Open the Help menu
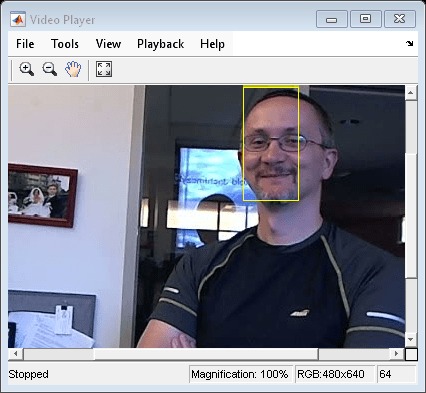The image size is (426, 393). tap(212, 44)
